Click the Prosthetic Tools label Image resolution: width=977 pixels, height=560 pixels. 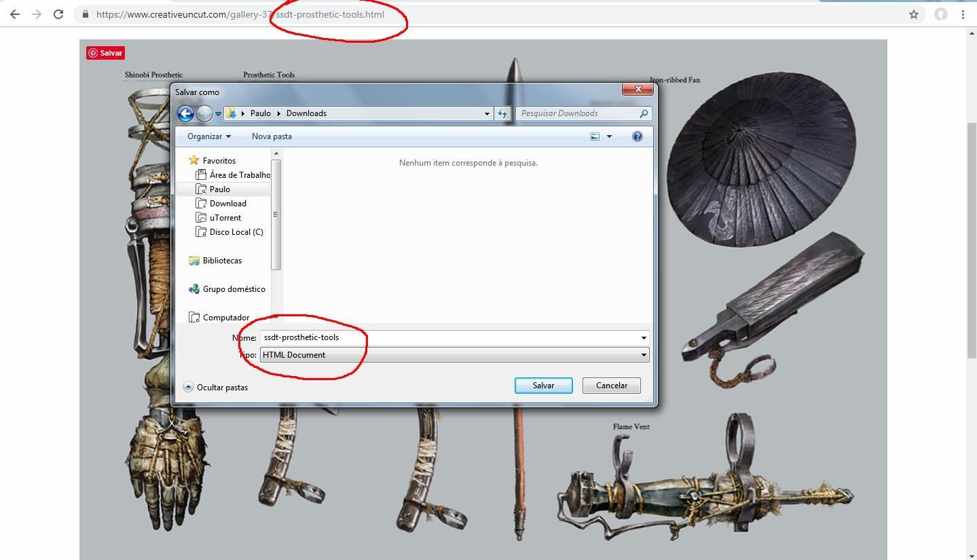pyautogui.click(x=269, y=75)
